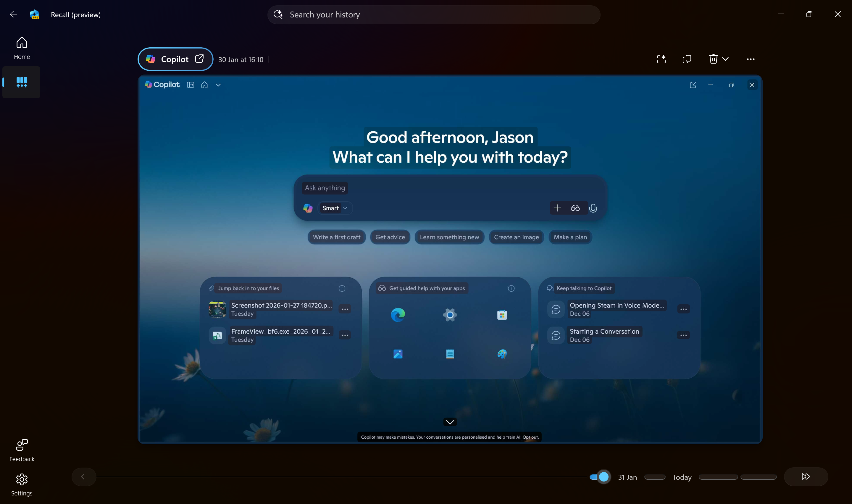Click the Click to Do icon
This screenshot has width=852, height=504.
661,59
